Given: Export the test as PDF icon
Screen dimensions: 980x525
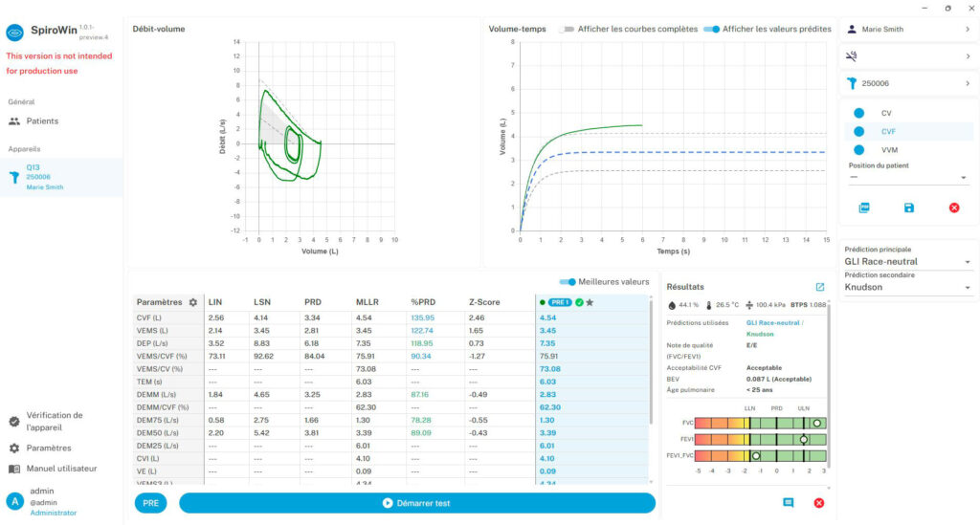Looking at the screenshot, I should coord(864,208).
